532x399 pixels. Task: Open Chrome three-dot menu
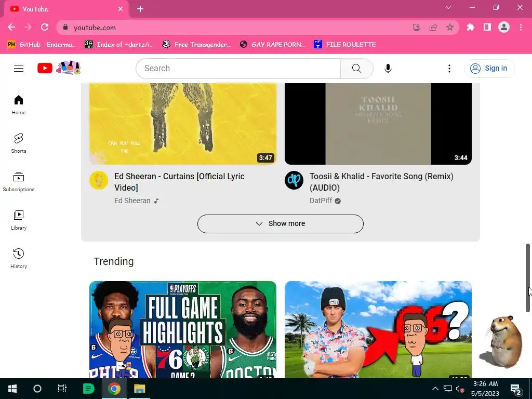coord(521,27)
